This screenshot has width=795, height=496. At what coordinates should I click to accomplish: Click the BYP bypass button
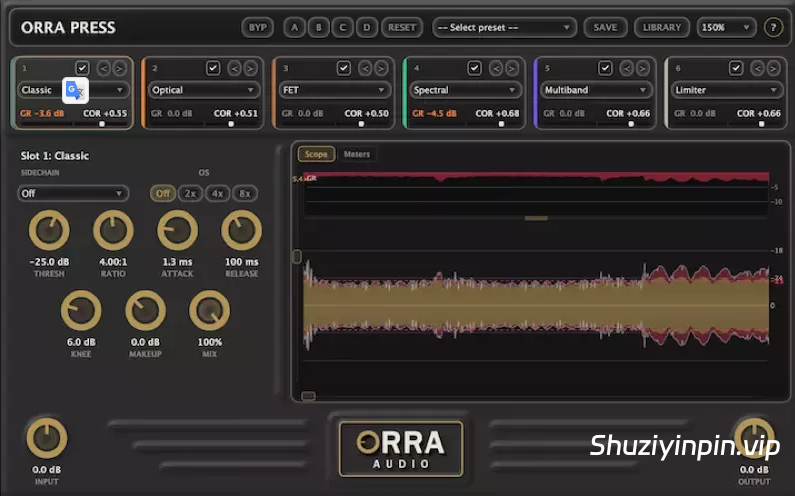tap(258, 27)
